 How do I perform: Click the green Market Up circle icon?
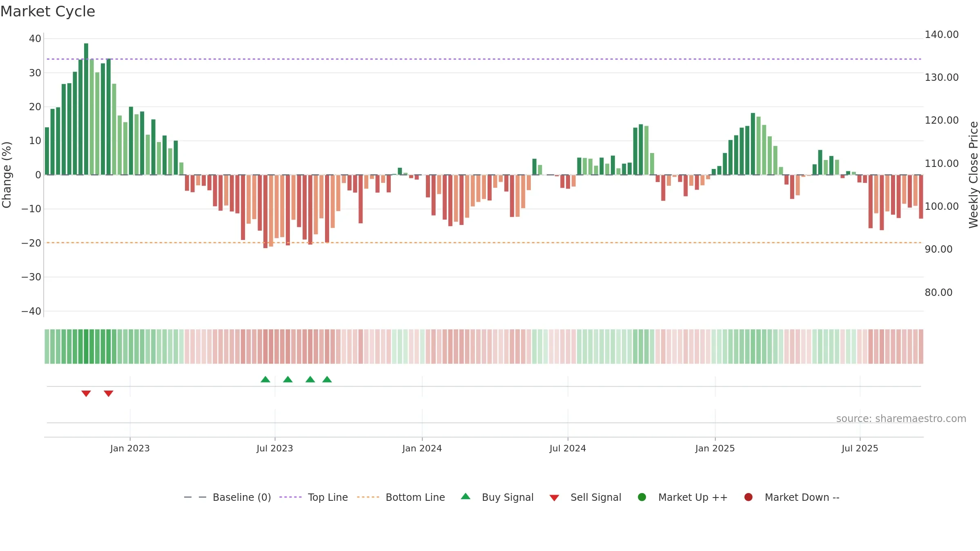pos(642,497)
